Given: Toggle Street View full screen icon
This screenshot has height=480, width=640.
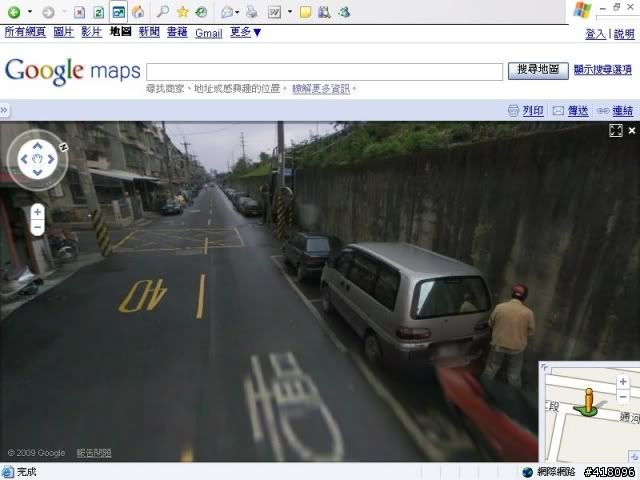Looking at the screenshot, I should (x=616, y=131).
